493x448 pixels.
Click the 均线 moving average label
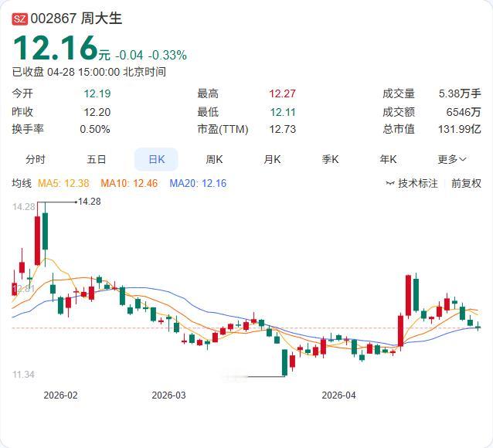pos(22,183)
